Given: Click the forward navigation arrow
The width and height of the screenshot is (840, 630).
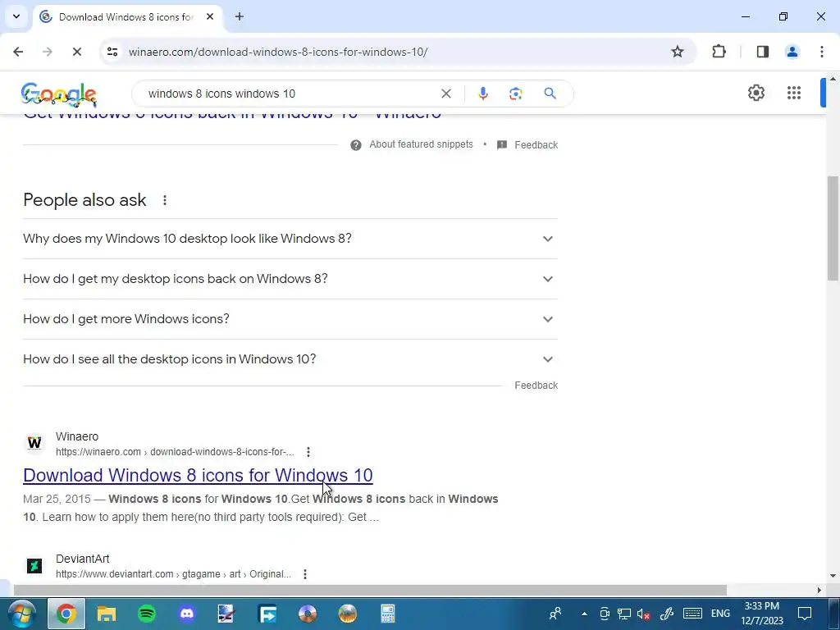Looking at the screenshot, I should coord(48,52).
